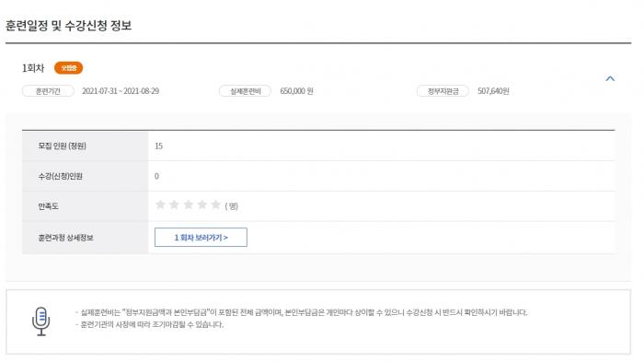Click the 507,640원 government subsidy value
Screen dimensions: 644x362
[493, 91]
